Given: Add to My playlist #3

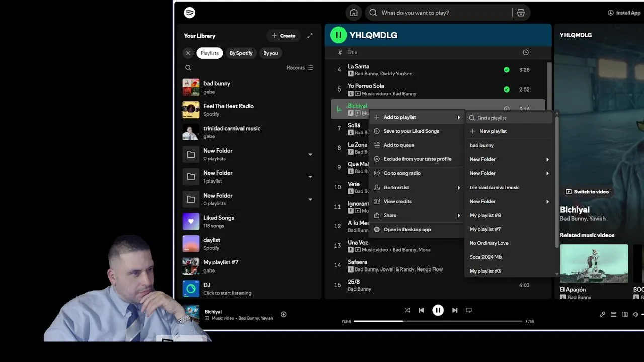Looking at the screenshot, I should point(509,271).
